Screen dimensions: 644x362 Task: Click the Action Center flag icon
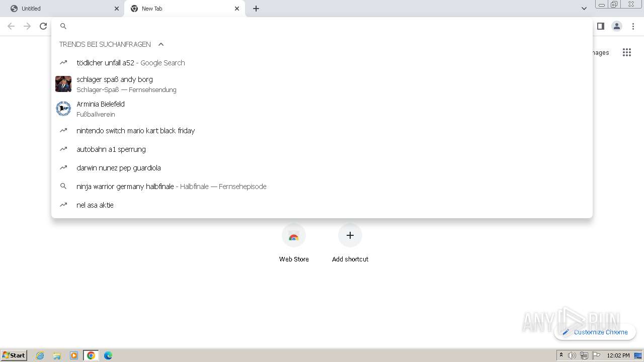tap(596, 355)
